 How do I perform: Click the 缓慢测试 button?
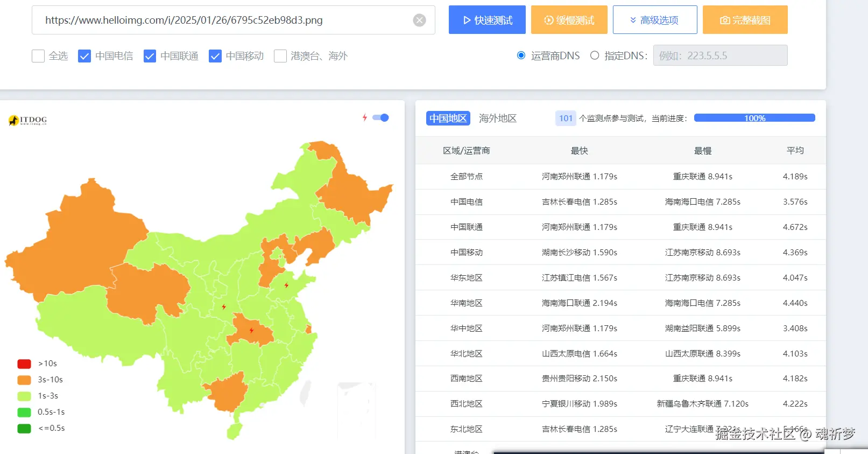click(569, 20)
